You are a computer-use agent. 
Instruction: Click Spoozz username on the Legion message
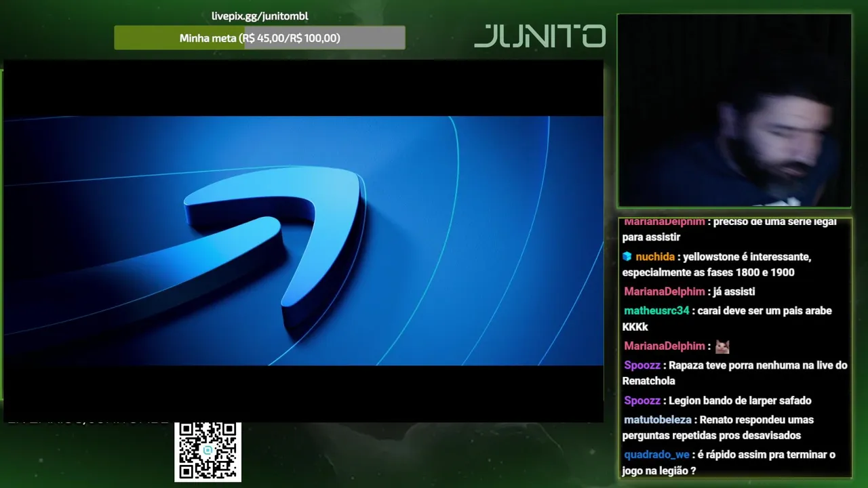[x=642, y=401]
